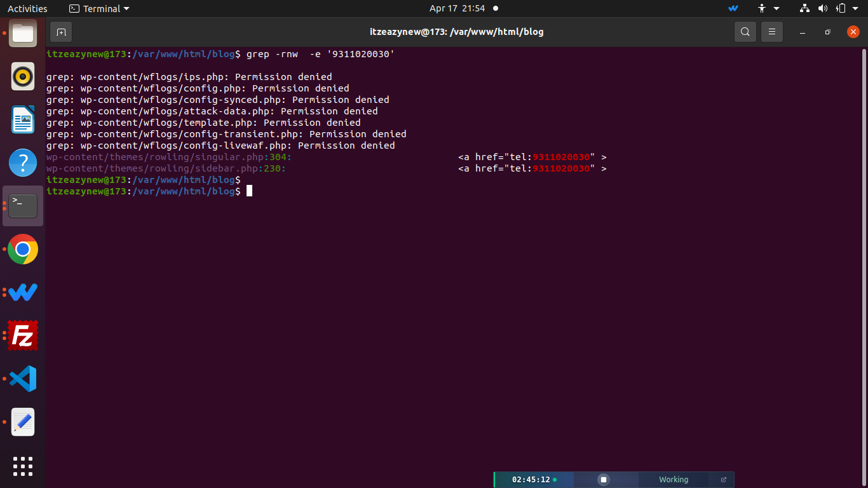
Task: Click the terminal search icon
Action: point(745,32)
